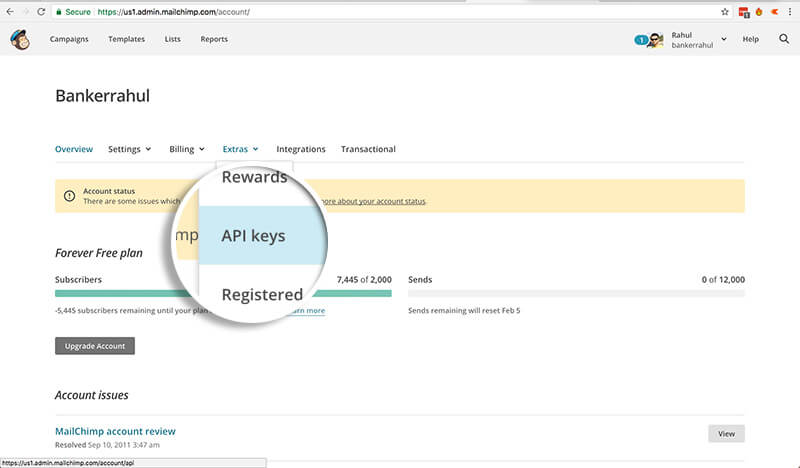Click the '0 of 12,000' sends count

tap(723, 280)
